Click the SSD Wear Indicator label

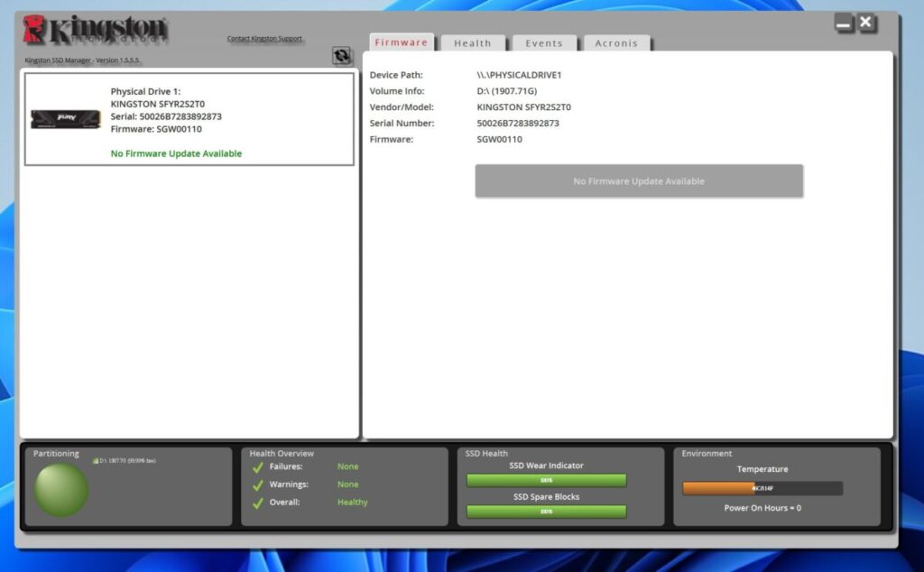[546, 466]
